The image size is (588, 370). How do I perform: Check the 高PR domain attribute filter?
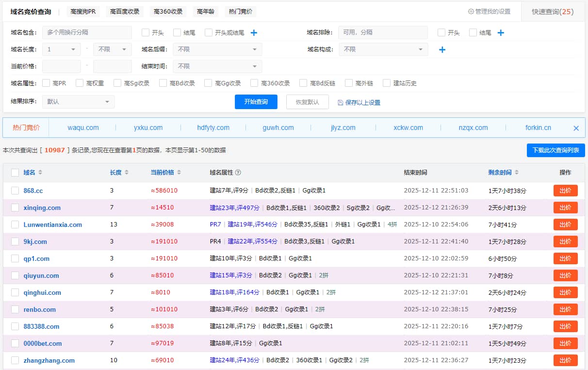(x=46, y=82)
